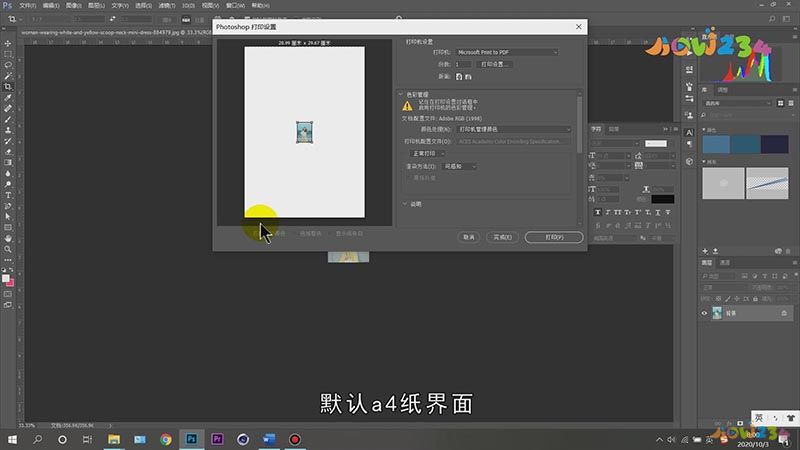Click the Cancel button in print dialog

tap(469, 237)
